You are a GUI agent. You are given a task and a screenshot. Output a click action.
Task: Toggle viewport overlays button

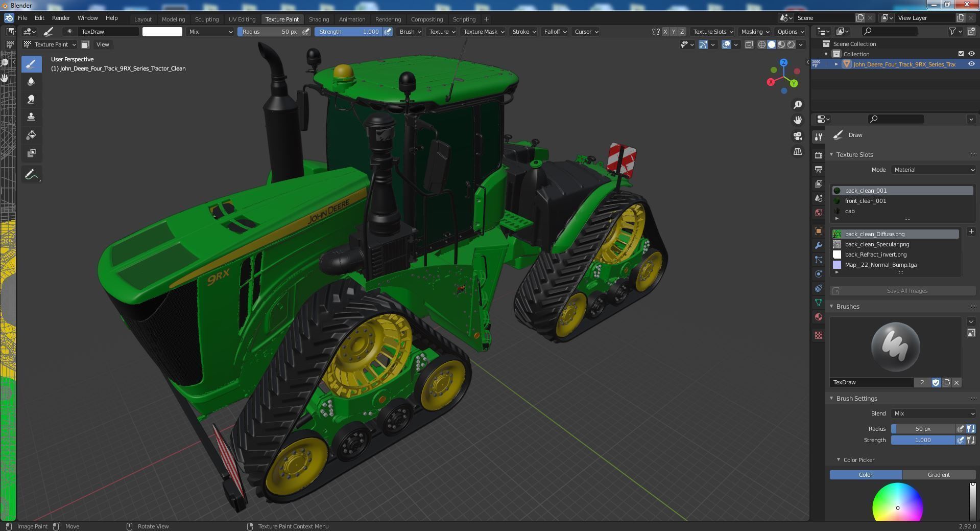tap(726, 44)
